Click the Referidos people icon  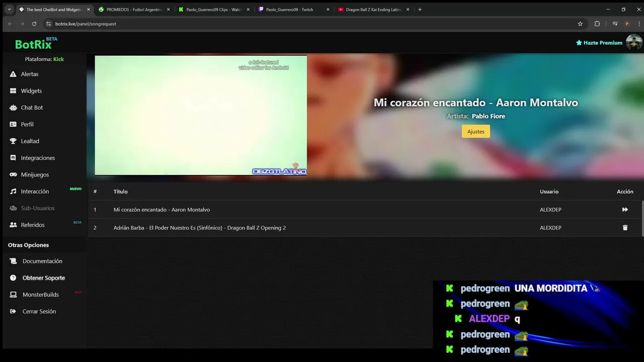13,225
